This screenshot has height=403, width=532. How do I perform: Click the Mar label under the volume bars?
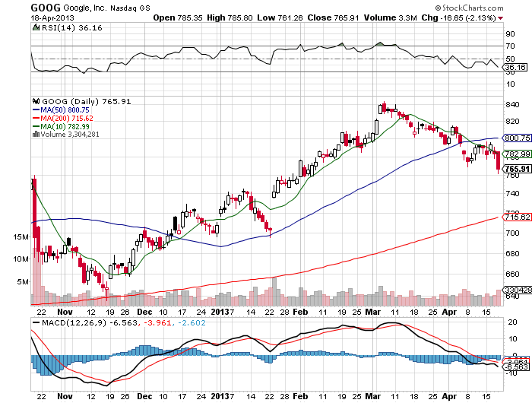(x=373, y=312)
